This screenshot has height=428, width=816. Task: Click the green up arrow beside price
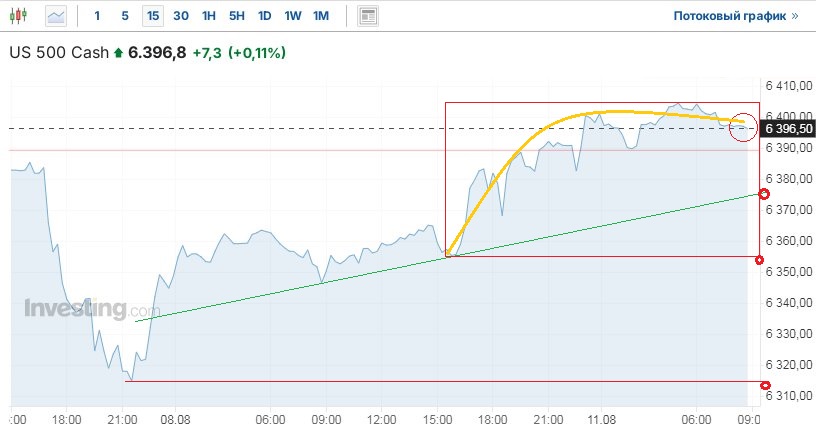[x=119, y=53]
